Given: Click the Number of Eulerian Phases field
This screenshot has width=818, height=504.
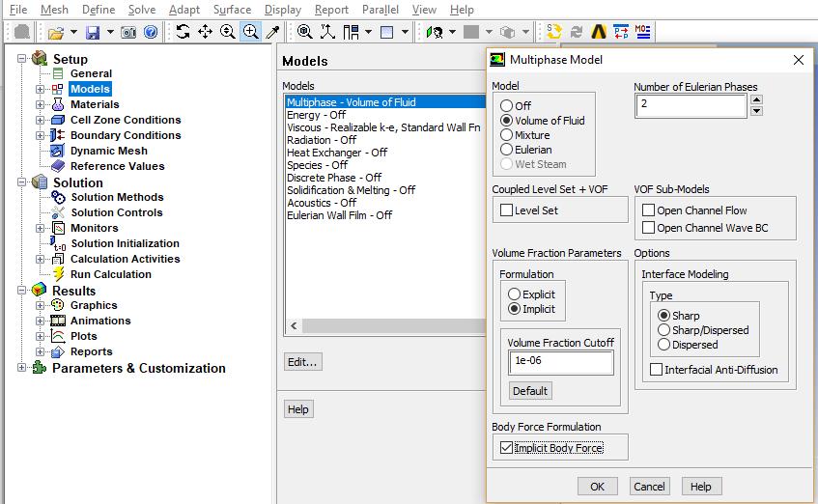Looking at the screenshot, I should [691, 106].
